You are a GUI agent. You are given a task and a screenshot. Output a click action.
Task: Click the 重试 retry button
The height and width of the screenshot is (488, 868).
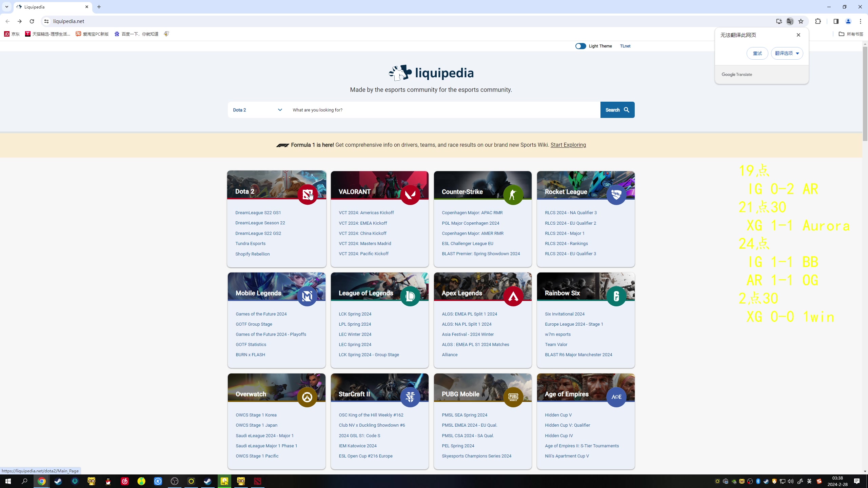point(757,53)
